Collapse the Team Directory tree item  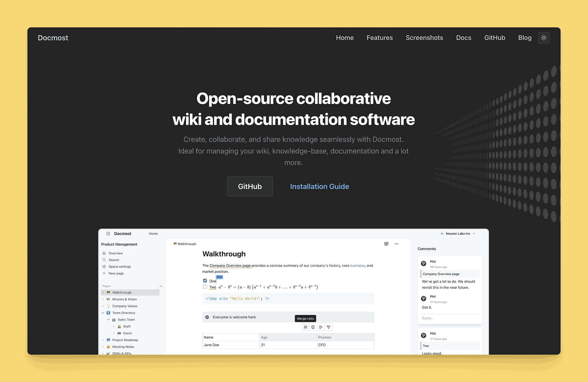pyautogui.click(x=103, y=313)
